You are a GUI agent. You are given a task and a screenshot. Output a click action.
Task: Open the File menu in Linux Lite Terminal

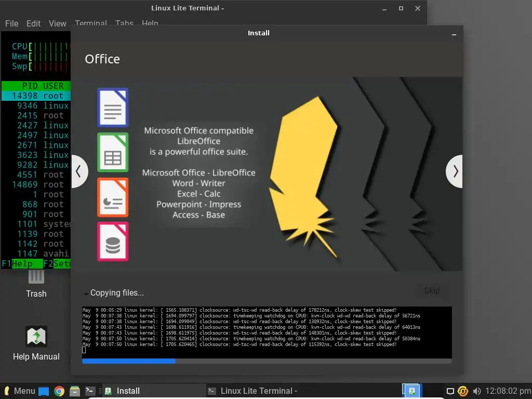11,23
